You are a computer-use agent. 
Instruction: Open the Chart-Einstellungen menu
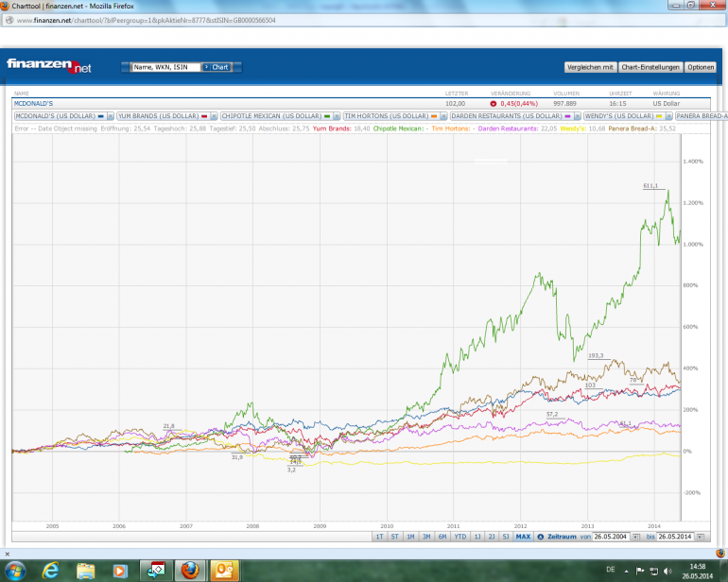coord(650,67)
